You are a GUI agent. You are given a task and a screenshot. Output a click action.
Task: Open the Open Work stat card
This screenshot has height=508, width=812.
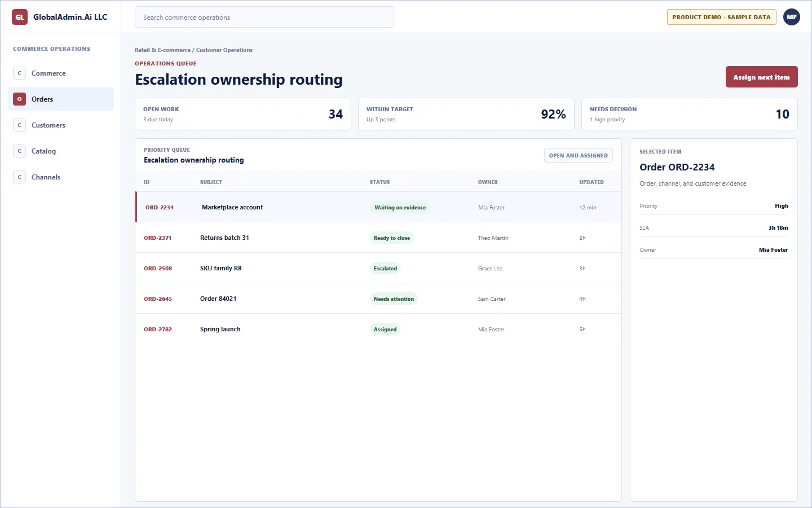pos(243,114)
